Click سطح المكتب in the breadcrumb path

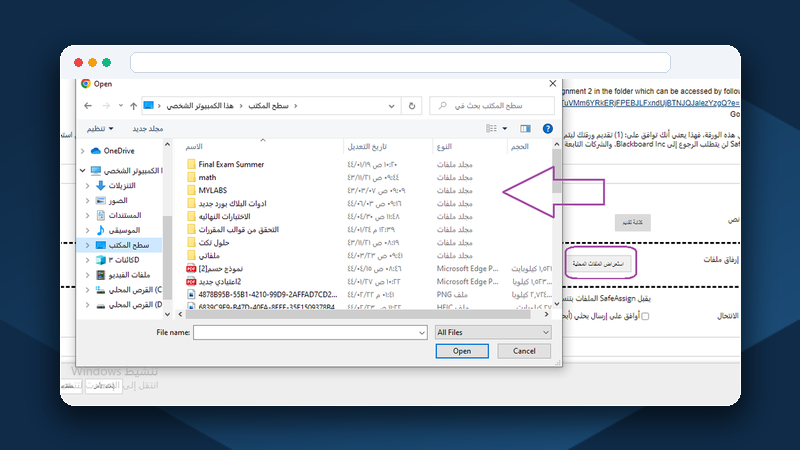(x=268, y=106)
